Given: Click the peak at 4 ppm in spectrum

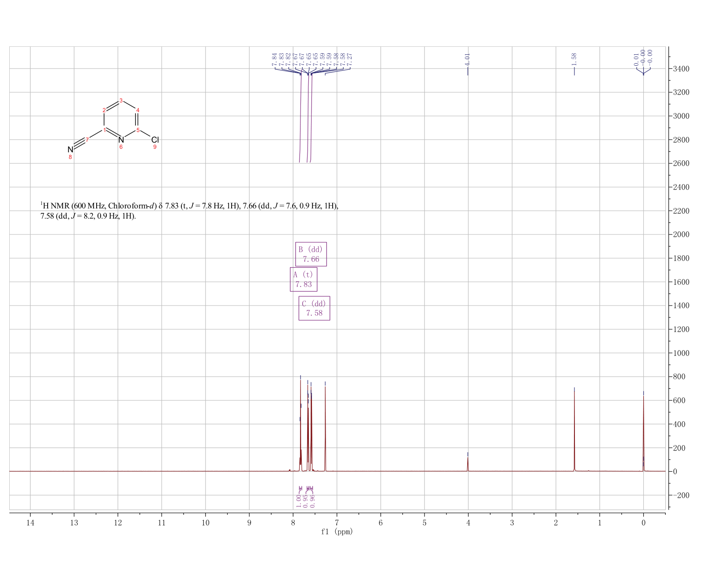Looking at the screenshot, I should (x=468, y=464).
